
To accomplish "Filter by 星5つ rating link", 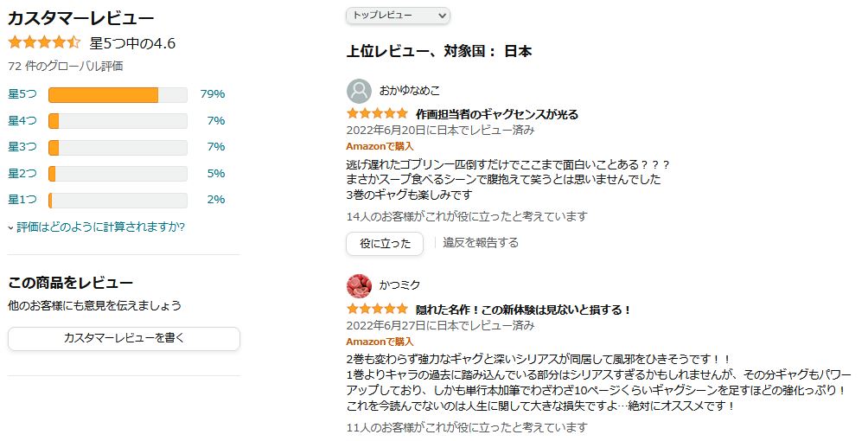I will 22,94.
